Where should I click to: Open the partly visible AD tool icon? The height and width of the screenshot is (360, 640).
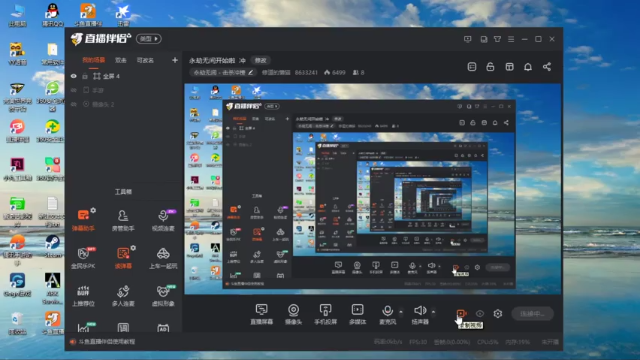163,327
